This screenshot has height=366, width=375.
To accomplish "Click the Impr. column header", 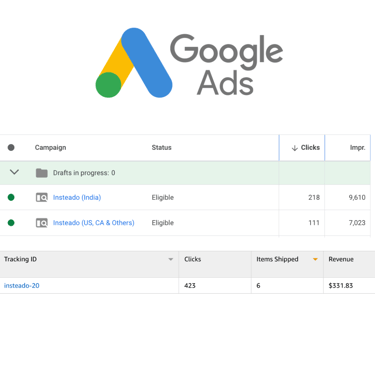I will coord(357,148).
